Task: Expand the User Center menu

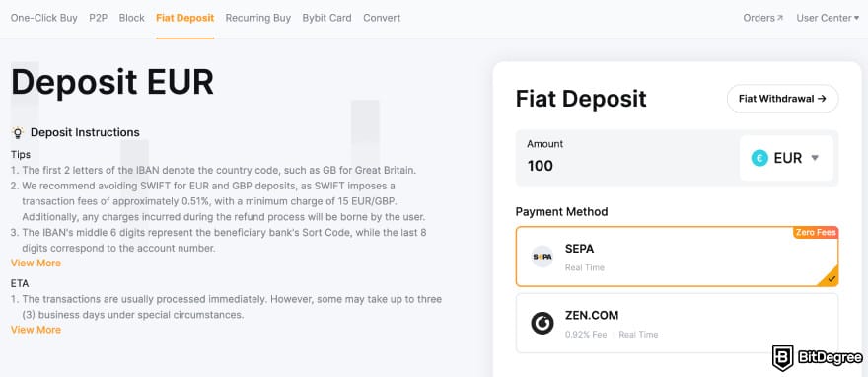Action: coord(828,18)
